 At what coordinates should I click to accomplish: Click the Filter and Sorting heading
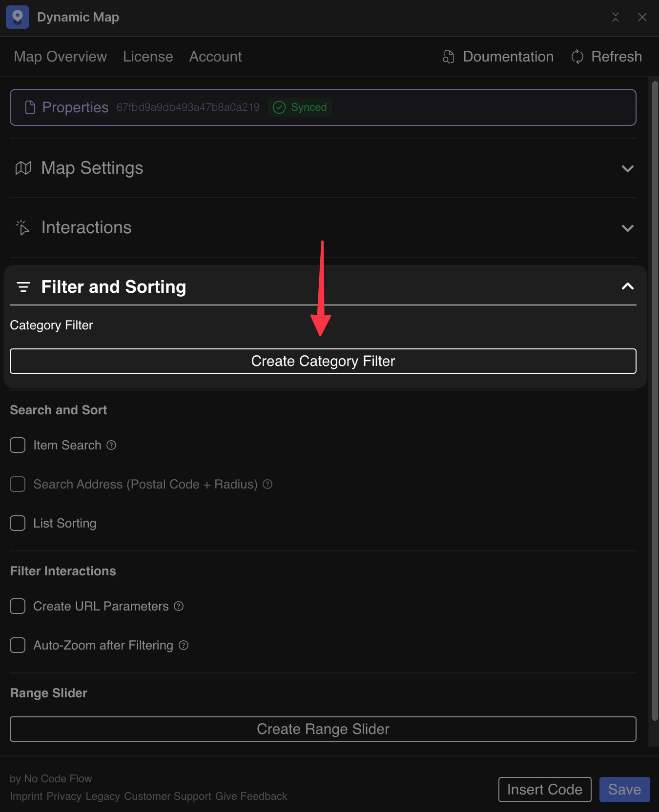(x=114, y=287)
